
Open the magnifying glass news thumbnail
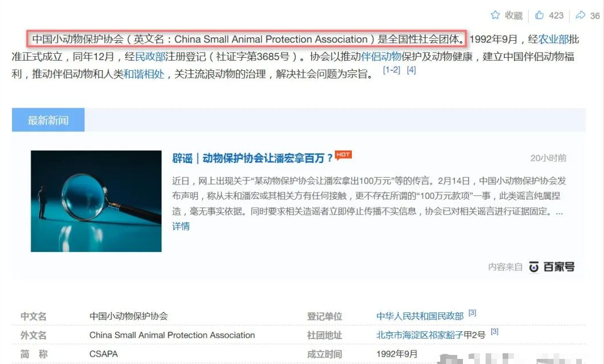click(x=96, y=201)
